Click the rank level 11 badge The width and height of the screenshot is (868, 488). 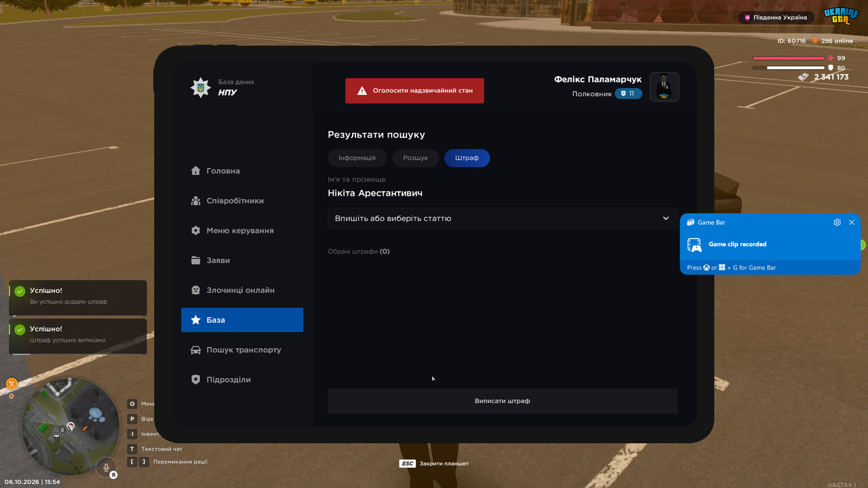(x=628, y=94)
